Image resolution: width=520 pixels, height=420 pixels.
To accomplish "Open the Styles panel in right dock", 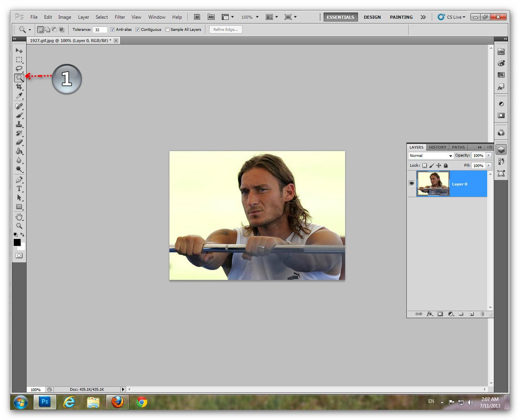I will click(x=501, y=87).
